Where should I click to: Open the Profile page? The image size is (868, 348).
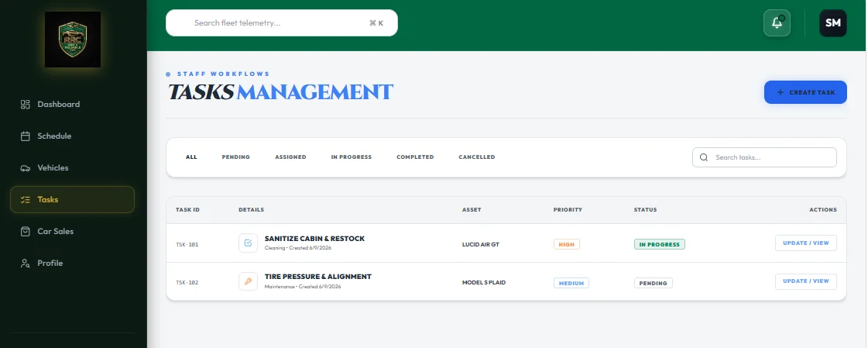point(72,264)
